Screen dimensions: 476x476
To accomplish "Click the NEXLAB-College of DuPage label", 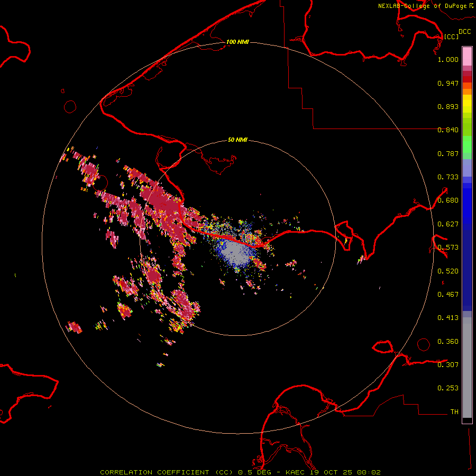I will pyautogui.click(x=422, y=6).
